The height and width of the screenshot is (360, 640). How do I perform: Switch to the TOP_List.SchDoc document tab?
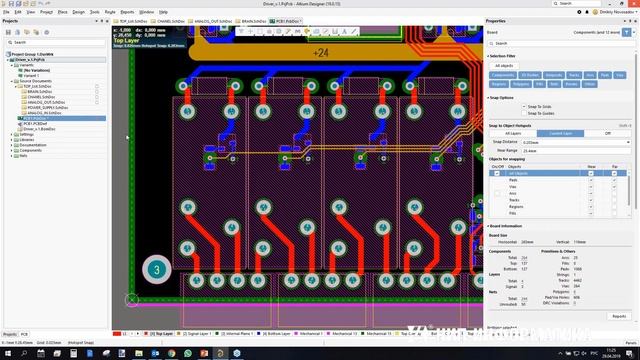131,21
